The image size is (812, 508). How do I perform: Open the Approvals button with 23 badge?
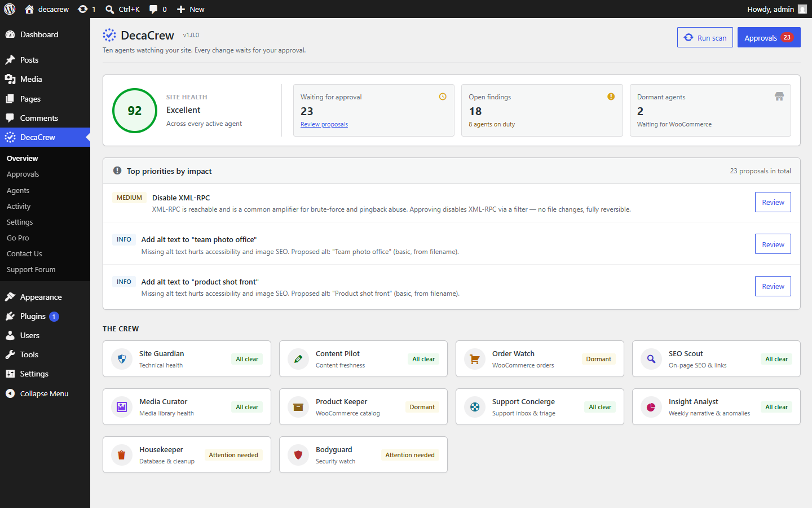pyautogui.click(x=769, y=37)
